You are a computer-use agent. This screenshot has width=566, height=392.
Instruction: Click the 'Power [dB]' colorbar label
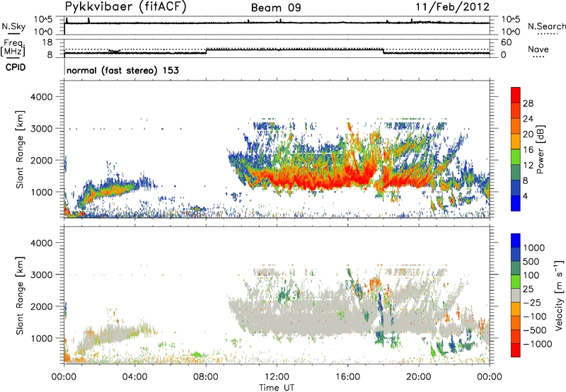coord(540,149)
